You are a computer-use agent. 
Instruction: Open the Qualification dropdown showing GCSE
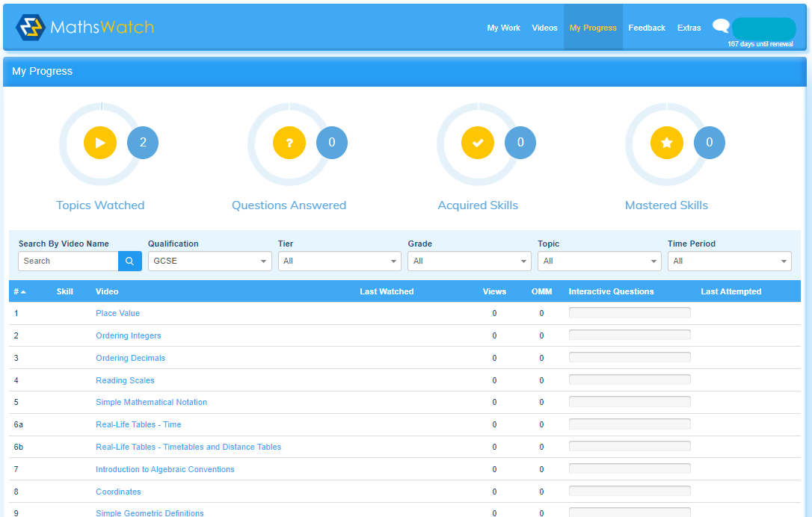coord(209,261)
